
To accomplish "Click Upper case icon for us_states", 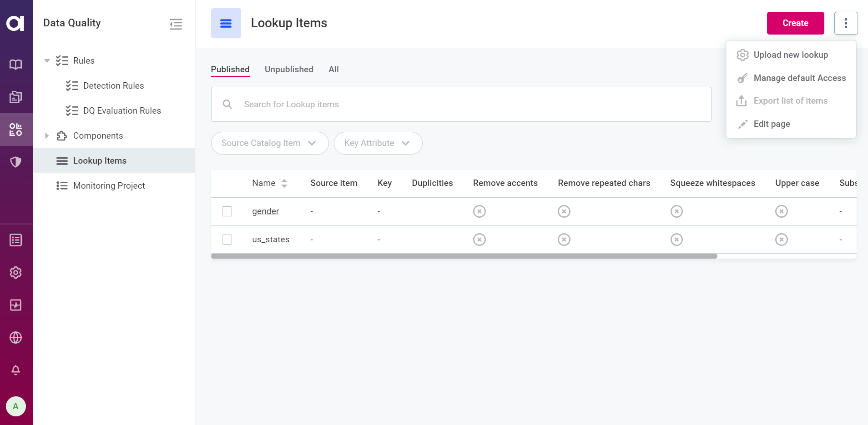I will click(782, 240).
